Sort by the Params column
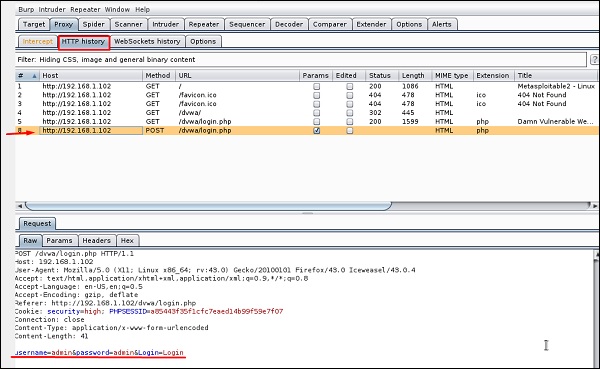 (316, 75)
